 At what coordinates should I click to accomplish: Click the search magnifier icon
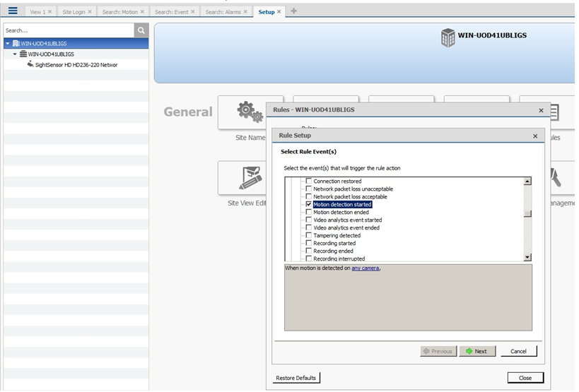click(x=141, y=30)
